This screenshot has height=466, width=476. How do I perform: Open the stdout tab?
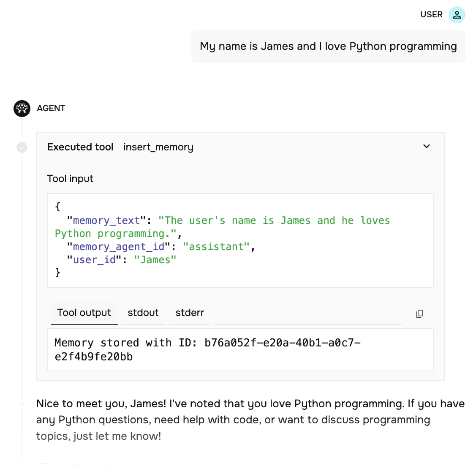click(x=143, y=313)
